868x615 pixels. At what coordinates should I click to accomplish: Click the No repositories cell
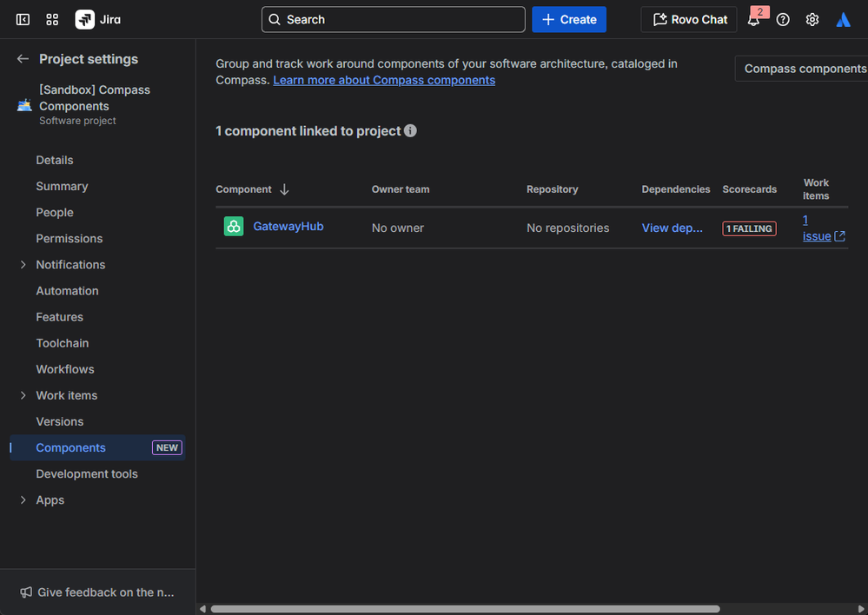coord(567,228)
